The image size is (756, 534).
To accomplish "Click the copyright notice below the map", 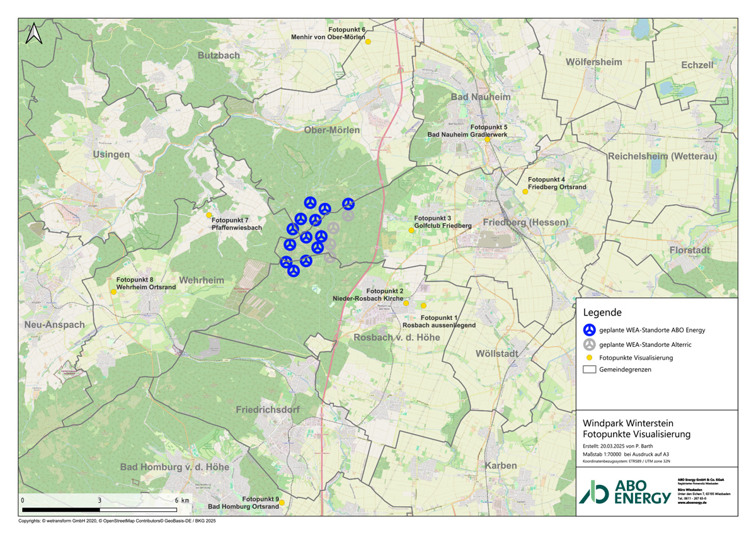I will [117, 521].
